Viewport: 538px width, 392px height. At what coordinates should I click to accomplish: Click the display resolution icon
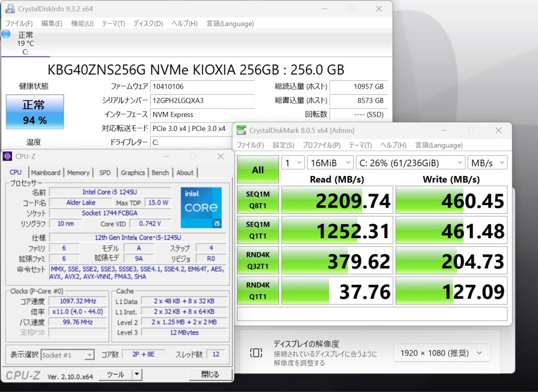click(256, 353)
